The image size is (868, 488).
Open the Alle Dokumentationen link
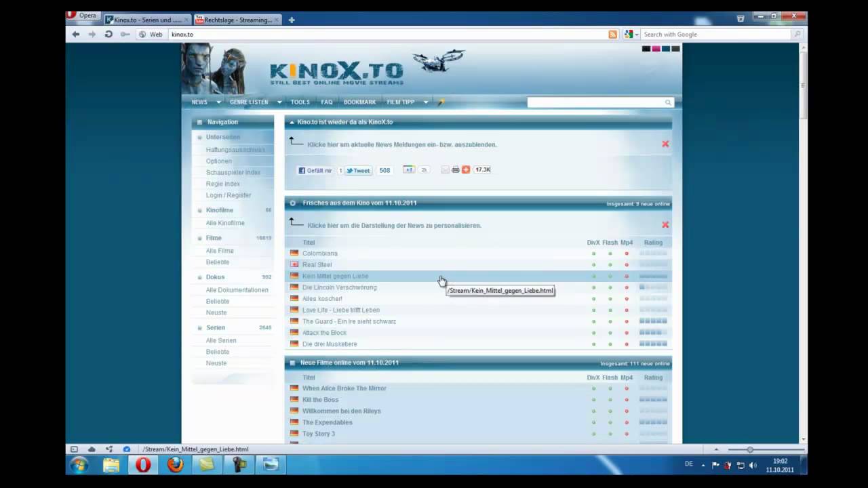tap(237, 290)
